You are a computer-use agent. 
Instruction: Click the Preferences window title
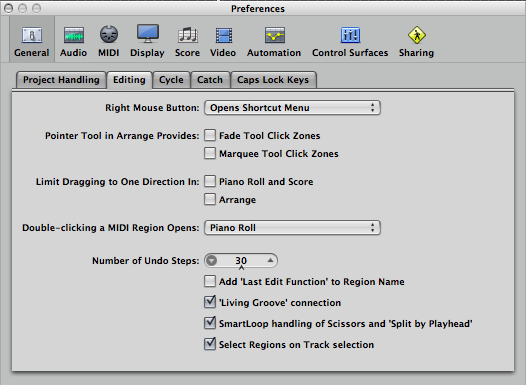pos(258,9)
